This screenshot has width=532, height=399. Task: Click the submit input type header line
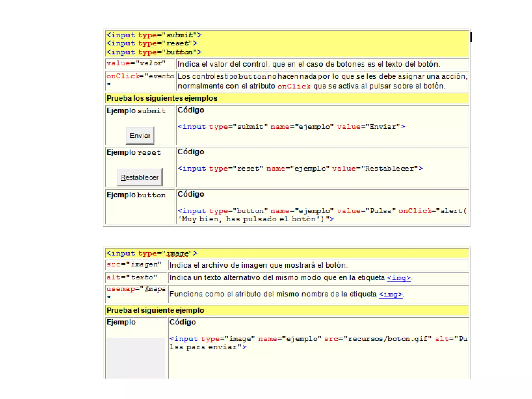coord(154,35)
